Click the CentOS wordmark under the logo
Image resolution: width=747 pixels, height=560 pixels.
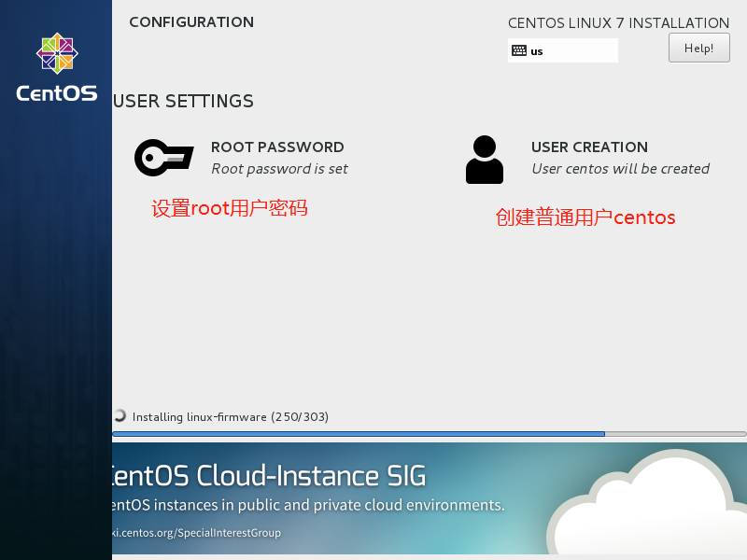coord(57,93)
